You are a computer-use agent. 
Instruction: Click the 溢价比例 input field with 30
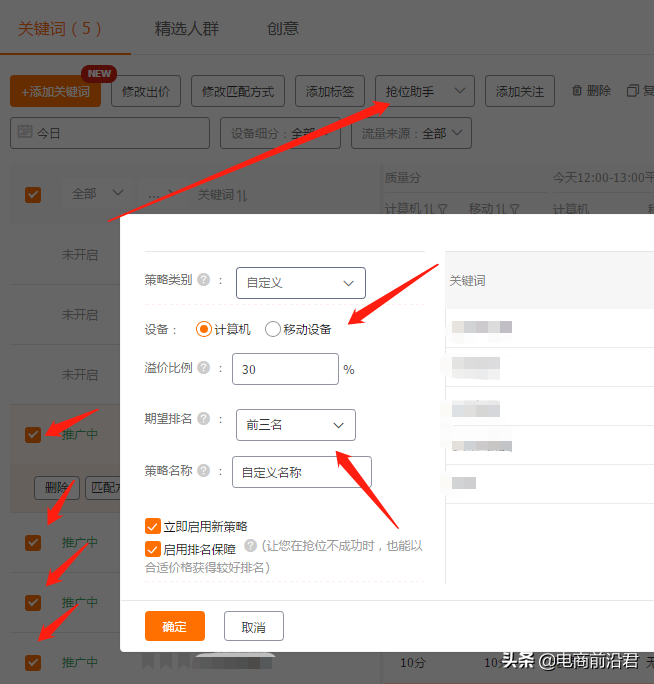tap(285, 369)
